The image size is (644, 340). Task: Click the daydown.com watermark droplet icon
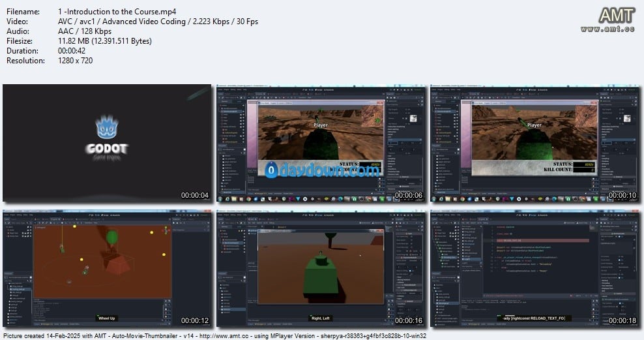pos(272,171)
